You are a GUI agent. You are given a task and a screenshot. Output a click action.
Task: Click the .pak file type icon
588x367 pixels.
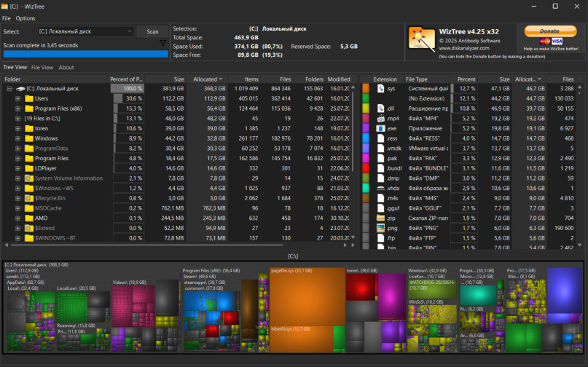tap(380, 158)
